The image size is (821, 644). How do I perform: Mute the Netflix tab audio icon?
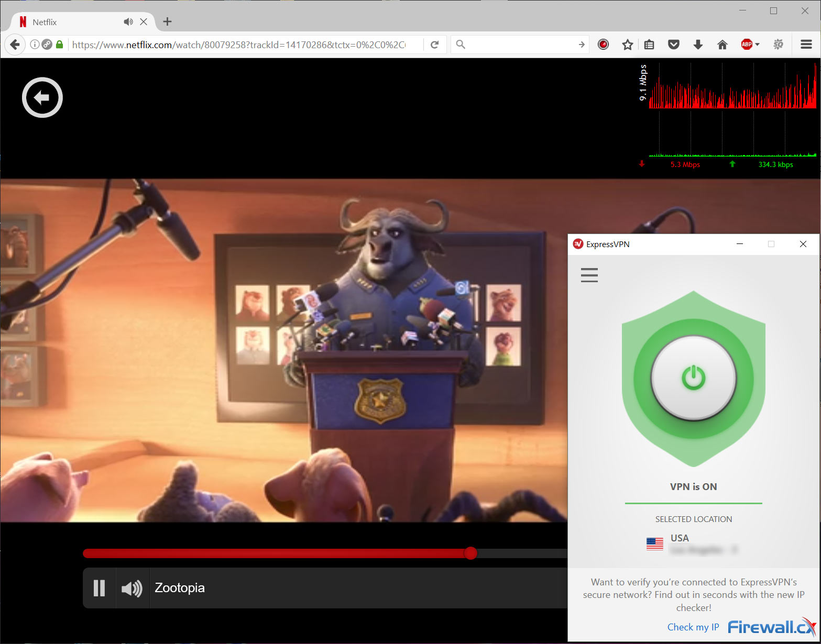pos(128,22)
